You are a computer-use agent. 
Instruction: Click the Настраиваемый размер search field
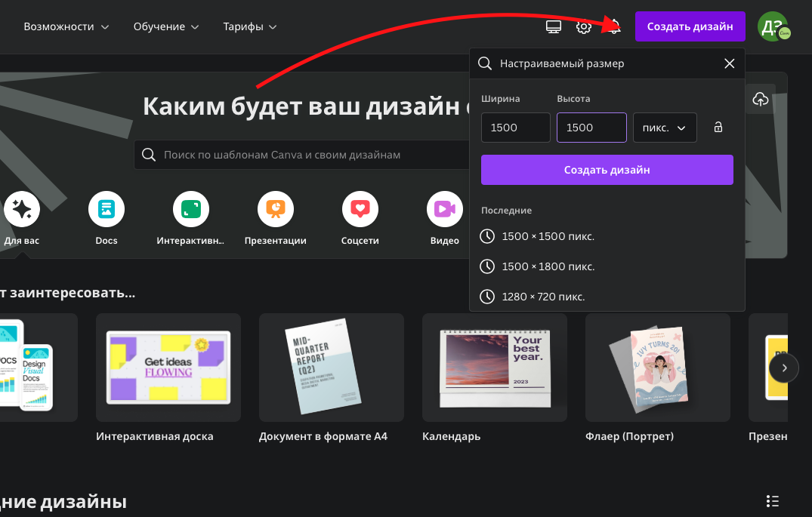point(607,63)
